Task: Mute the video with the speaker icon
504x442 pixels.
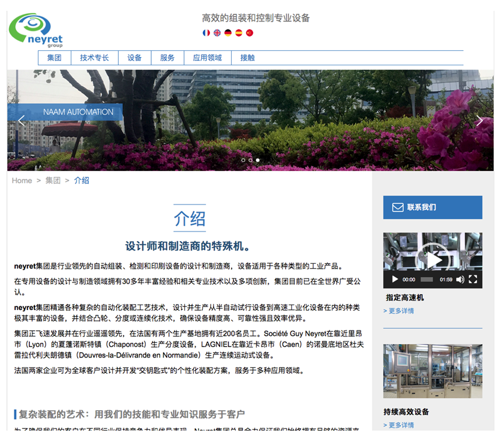Action: pyautogui.click(x=460, y=279)
